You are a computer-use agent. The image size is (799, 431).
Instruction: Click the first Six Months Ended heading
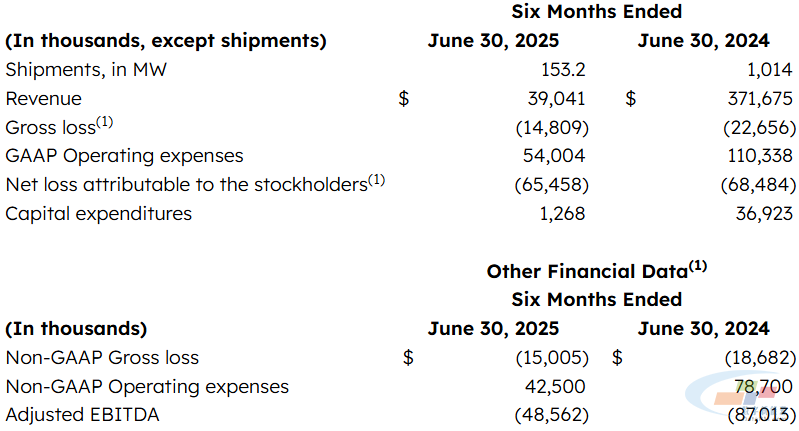click(x=596, y=12)
